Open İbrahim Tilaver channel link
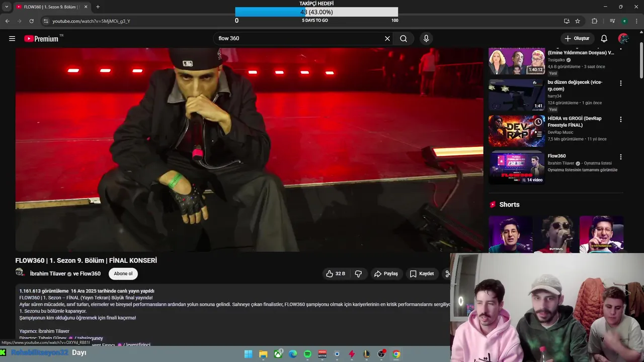 (48, 274)
